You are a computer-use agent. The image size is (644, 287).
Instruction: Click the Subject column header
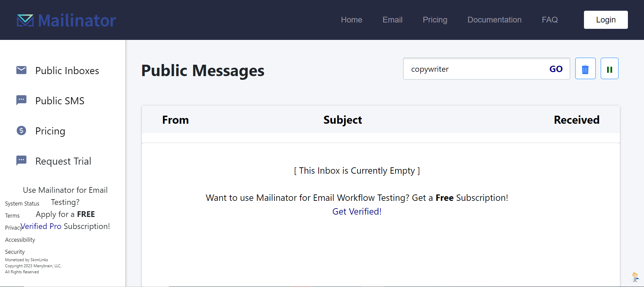pyautogui.click(x=342, y=120)
